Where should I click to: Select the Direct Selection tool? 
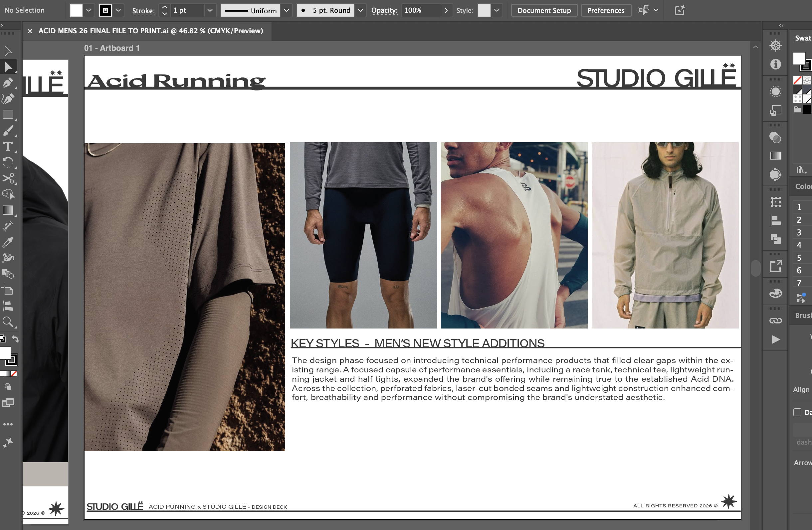tap(8, 67)
